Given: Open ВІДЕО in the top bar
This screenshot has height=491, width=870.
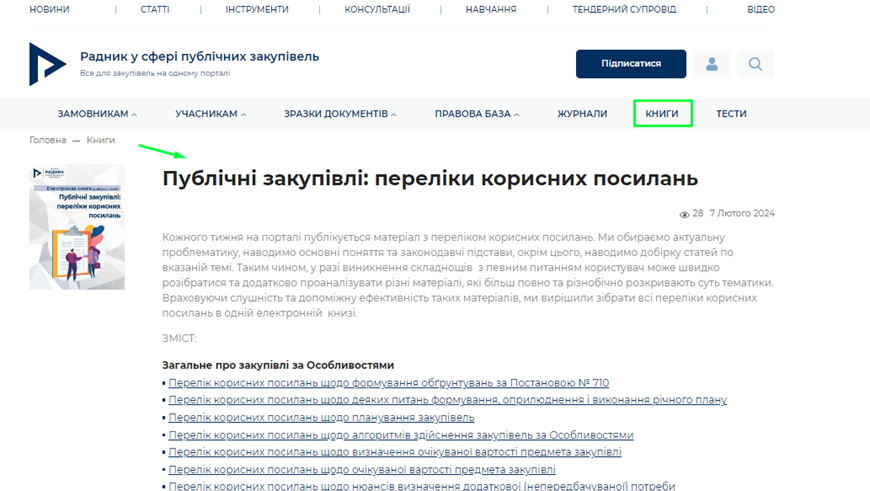Looking at the screenshot, I should click(760, 9).
